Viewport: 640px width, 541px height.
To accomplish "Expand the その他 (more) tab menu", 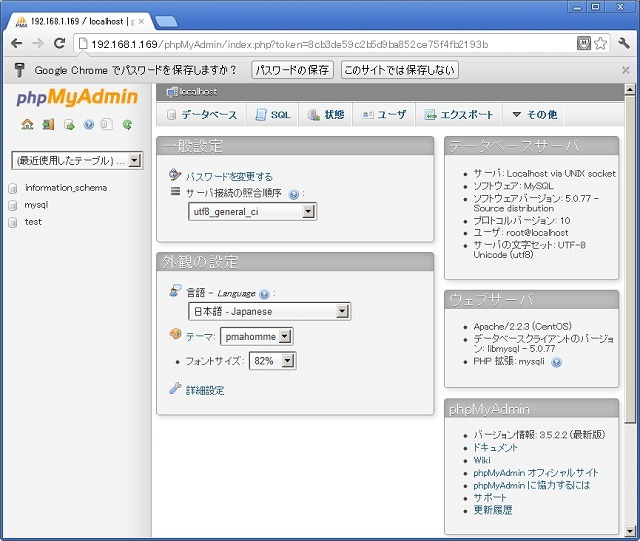I will 534,115.
